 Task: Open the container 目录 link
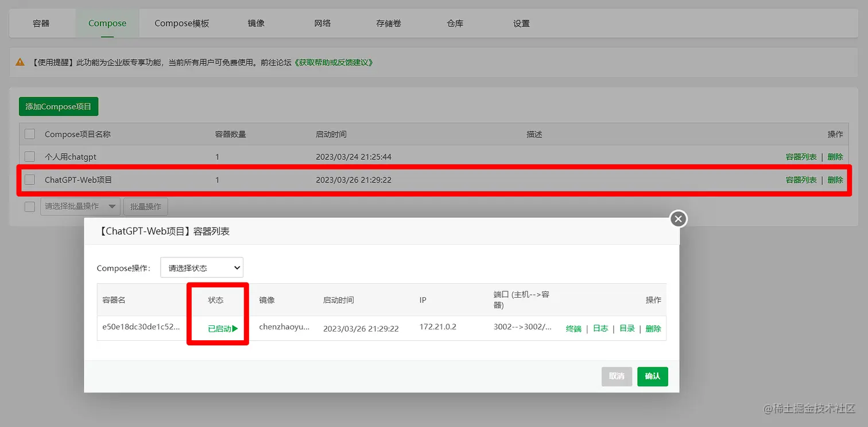tap(627, 329)
